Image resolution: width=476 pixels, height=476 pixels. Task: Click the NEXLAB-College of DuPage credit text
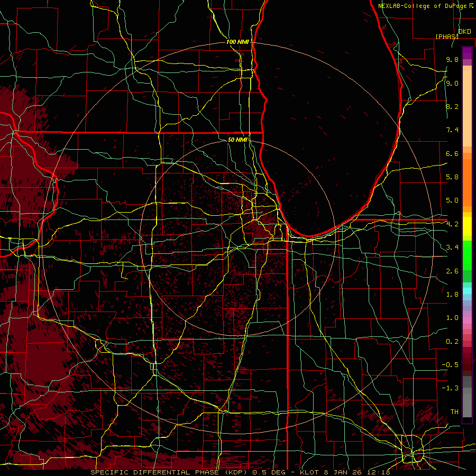[426, 6]
